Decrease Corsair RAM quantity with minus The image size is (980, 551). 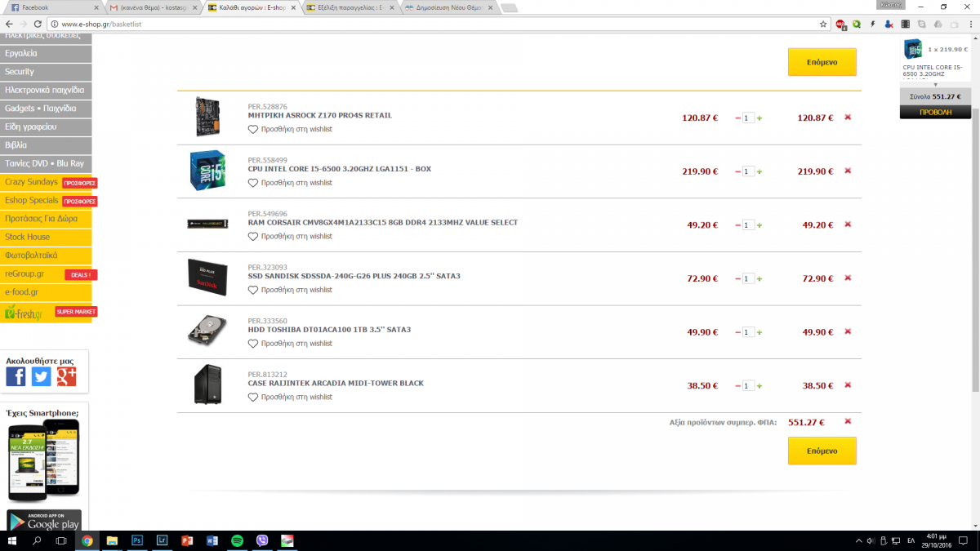click(x=738, y=225)
